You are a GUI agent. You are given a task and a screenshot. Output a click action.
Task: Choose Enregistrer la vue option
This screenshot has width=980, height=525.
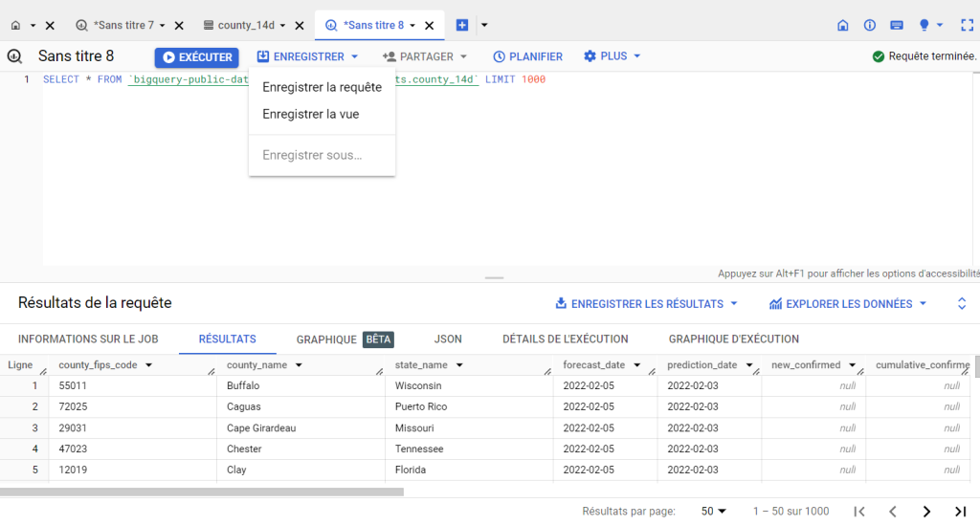tap(310, 114)
